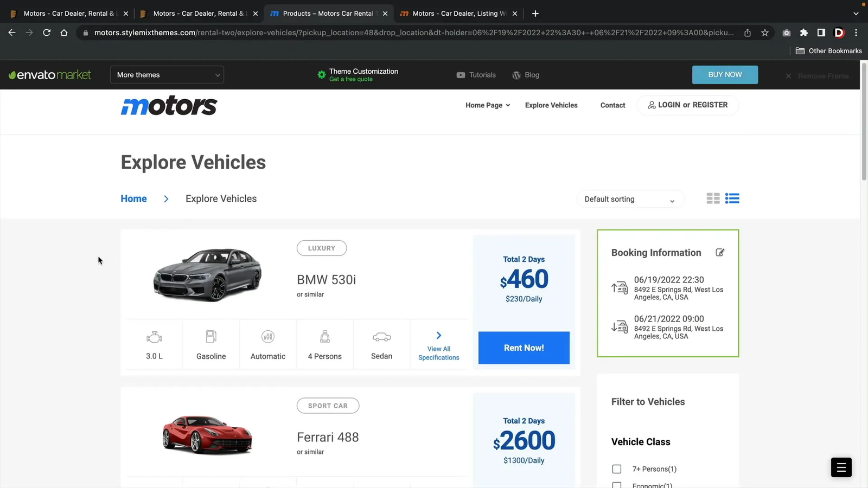Viewport: 868px width, 488px height.
Task: Open the More themes dropdown
Action: click(167, 75)
